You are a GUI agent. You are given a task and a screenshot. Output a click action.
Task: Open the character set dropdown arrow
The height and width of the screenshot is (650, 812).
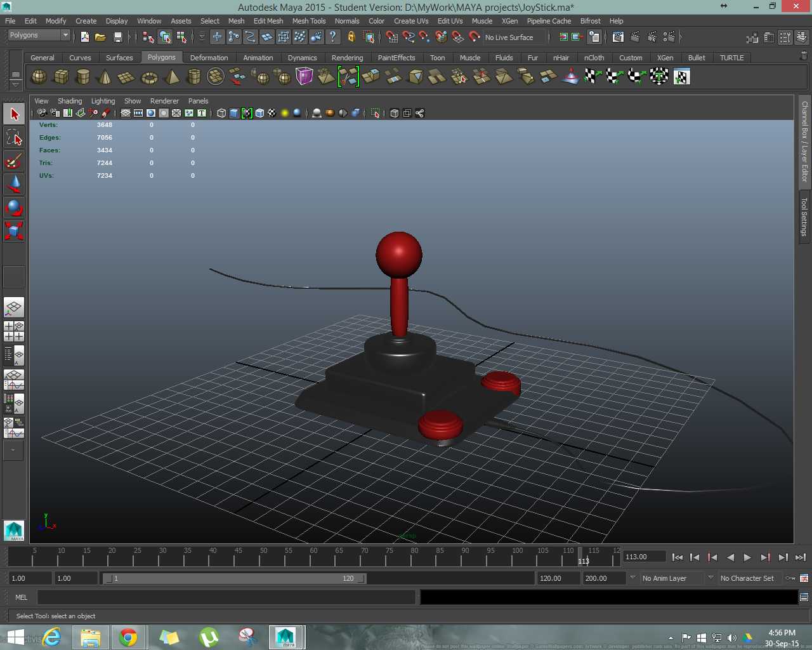[710, 578]
